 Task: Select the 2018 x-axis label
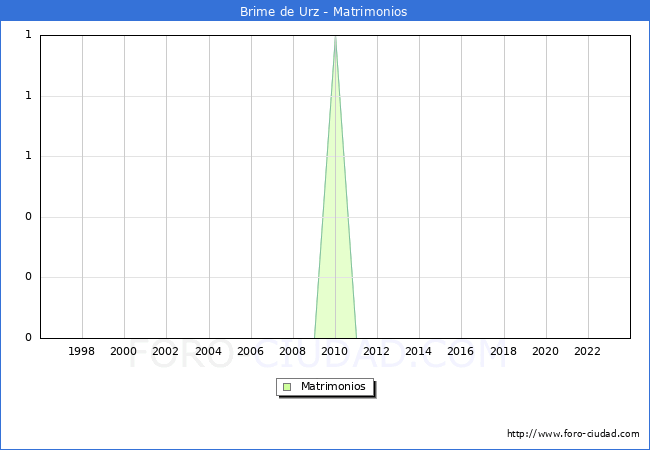[503, 351]
